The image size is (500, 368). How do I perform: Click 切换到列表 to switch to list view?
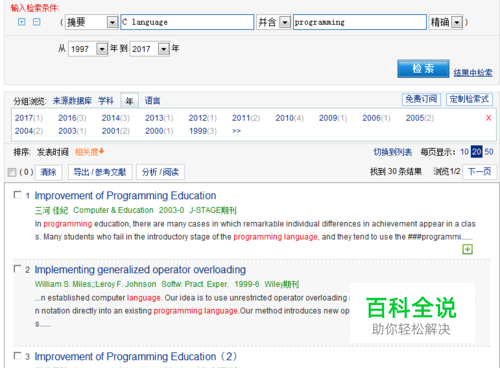pos(393,152)
